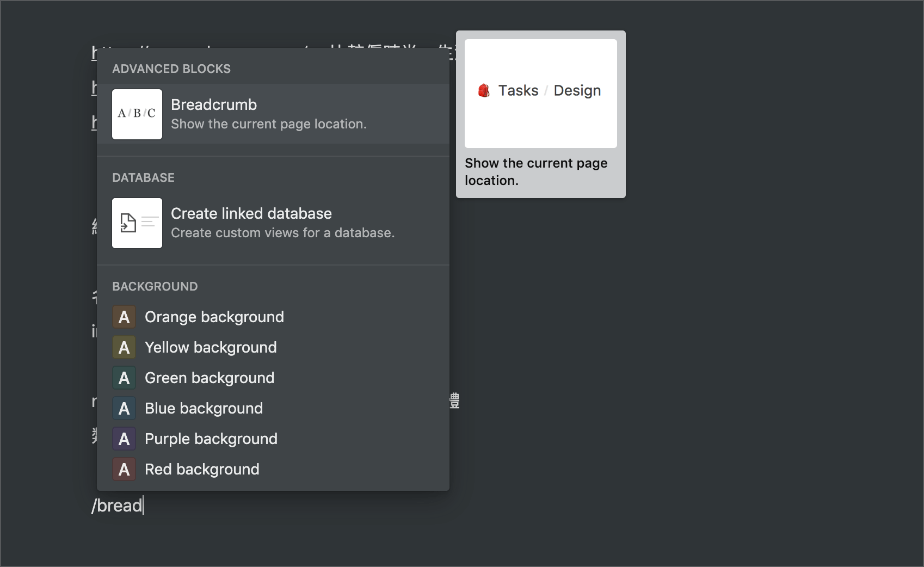Click the /bread slash command text field
Image resolution: width=924 pixels, height=567 pixels.
tap(118, 506)
